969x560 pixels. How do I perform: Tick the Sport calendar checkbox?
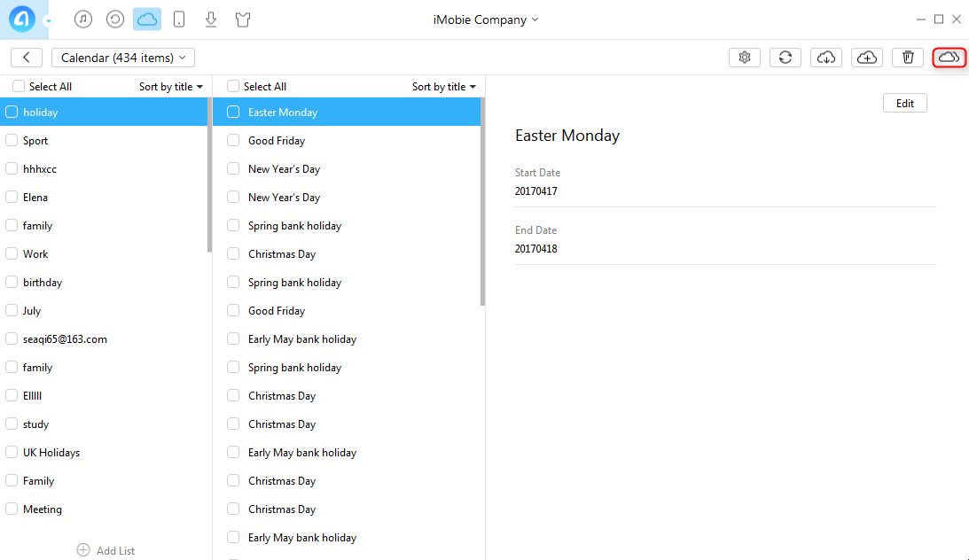click(x=12, y=141)
